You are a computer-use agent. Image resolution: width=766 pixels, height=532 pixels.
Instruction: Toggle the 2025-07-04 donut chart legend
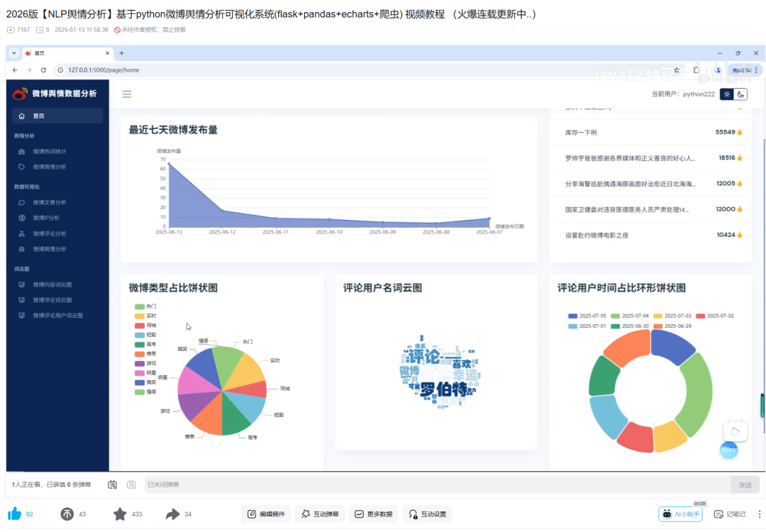pyautogui.click(x=630, y=316)
